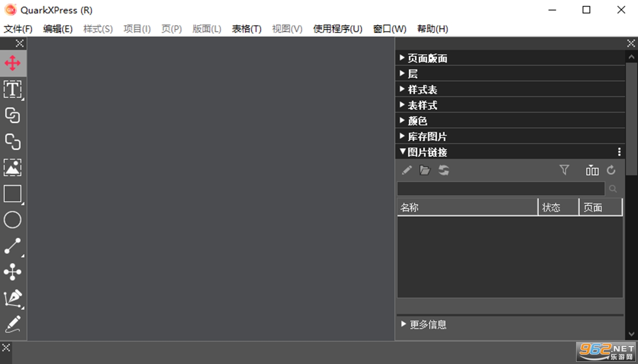The width and height of the screenshot is (638, 364).
Task: Click the 版面(L) menu
Action: 207,29
